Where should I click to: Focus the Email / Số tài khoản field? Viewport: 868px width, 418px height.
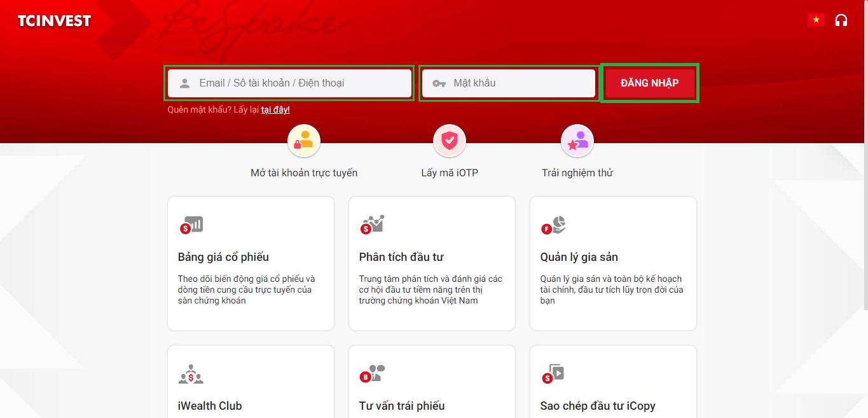pyautogui.click(x=289, y=83)
